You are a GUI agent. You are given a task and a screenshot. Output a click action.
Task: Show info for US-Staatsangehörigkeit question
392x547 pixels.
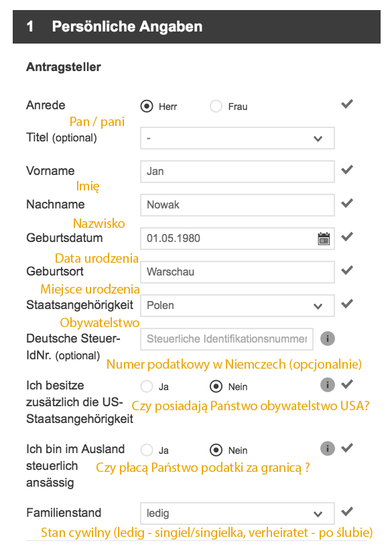tap(328, 385)
